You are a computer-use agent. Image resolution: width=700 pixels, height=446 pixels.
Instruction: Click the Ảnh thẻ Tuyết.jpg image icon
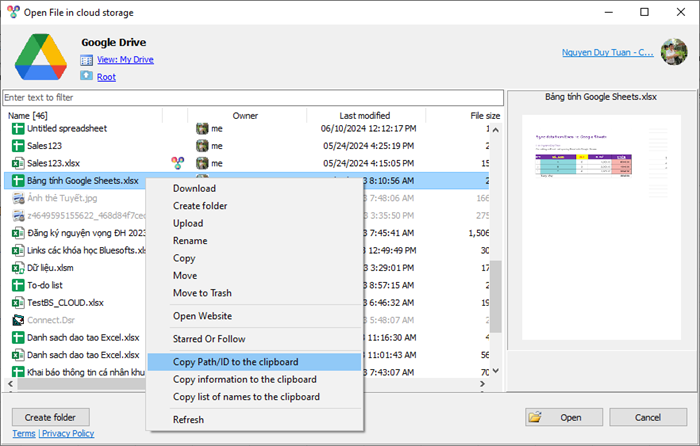[18, 198]
